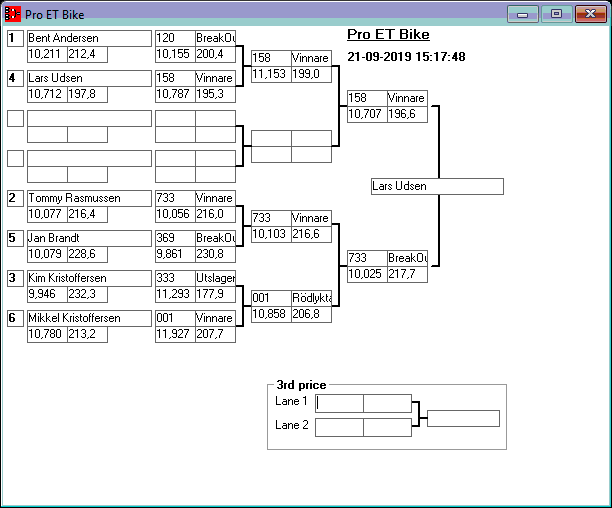Viewport: 612px width, 508px height.
Task: Click seed number box 4
Action: (15, 78)
